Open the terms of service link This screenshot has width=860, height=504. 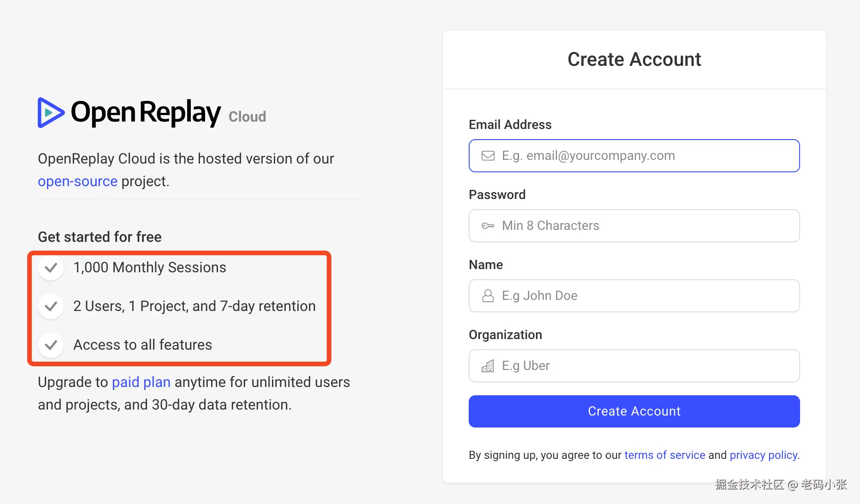(x=665, y=455)
